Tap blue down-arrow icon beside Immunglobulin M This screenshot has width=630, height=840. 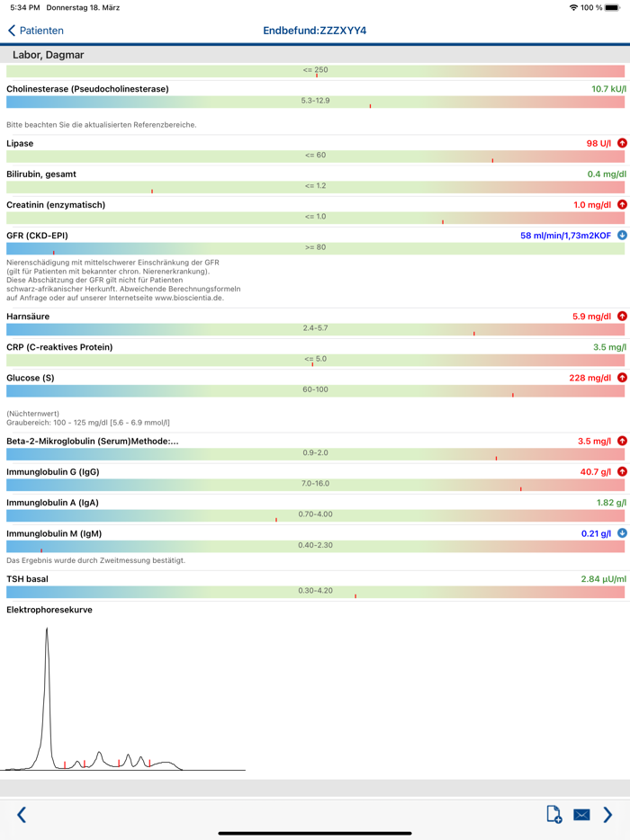tap(622, 533)
